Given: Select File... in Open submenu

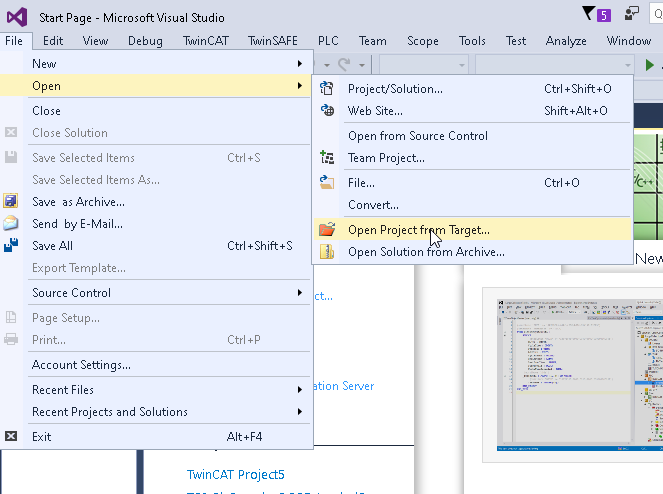Looking at the screenshot, I should [472, 182].
